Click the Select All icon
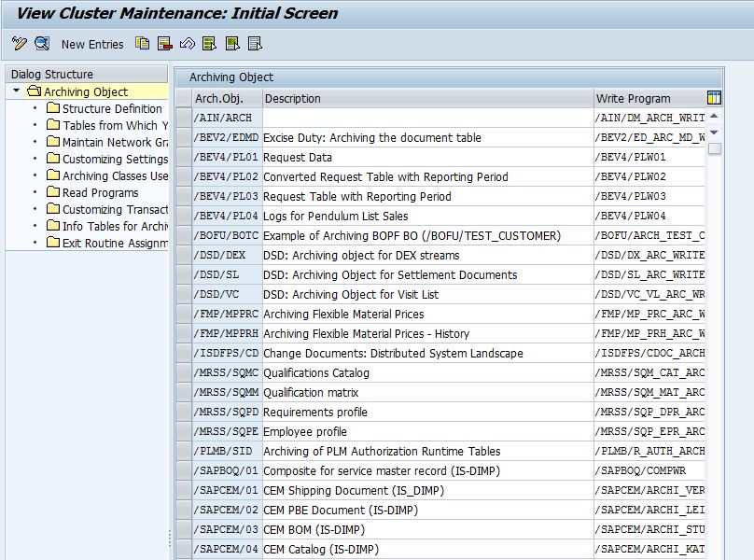 [x=210, y=44]
